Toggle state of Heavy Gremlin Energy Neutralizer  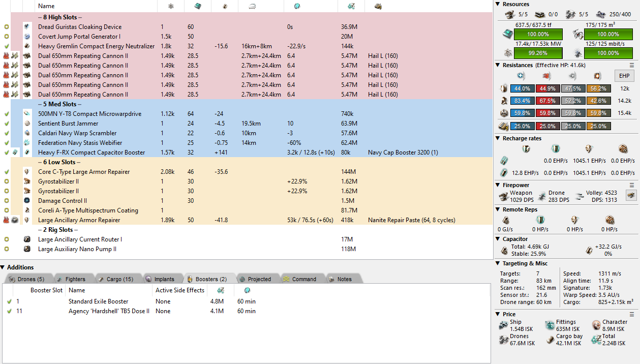coord(6,46)
